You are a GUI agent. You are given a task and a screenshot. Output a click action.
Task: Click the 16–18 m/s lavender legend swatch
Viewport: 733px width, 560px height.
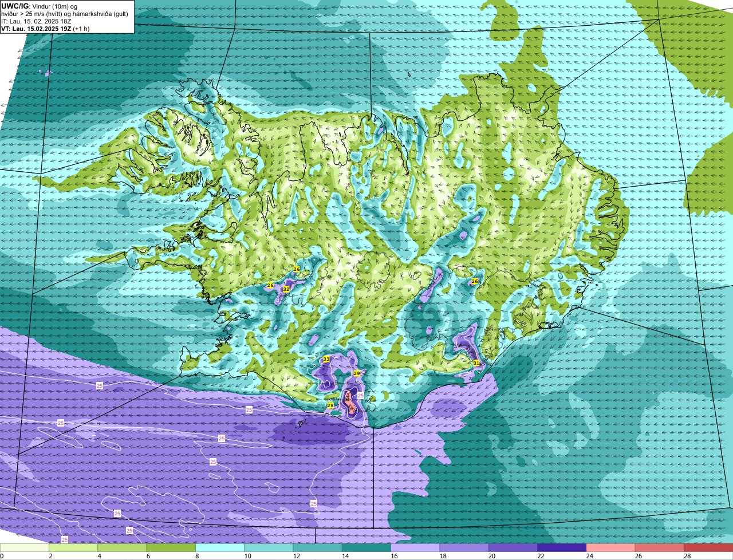pyautogui.click(x=415, y=547)
